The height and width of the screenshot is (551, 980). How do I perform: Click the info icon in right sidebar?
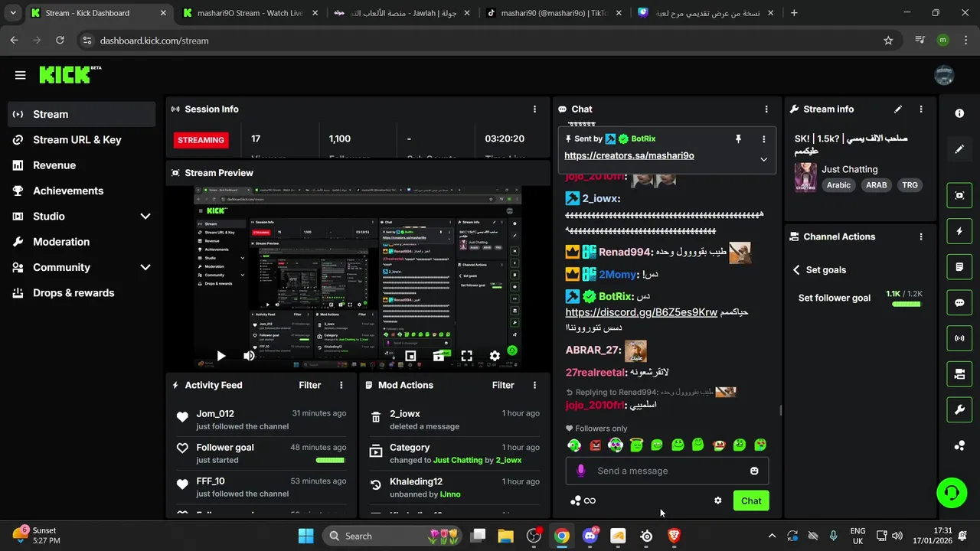pos(959,113)
